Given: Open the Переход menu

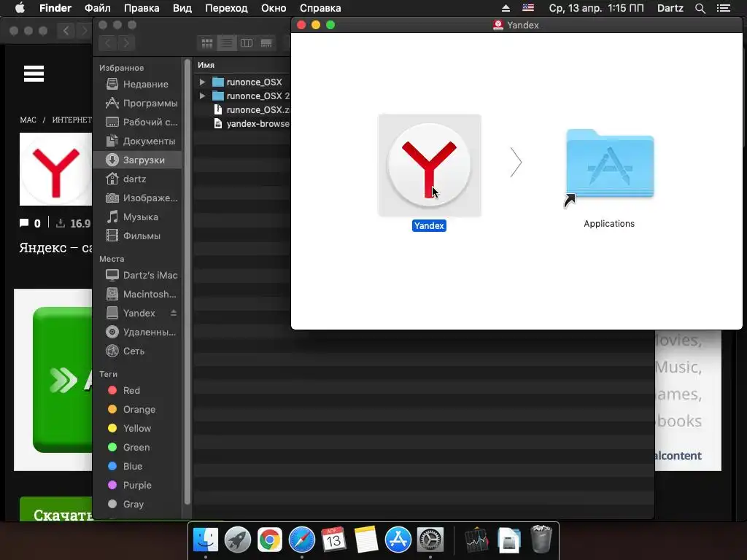Looking at the screenshot, I should (x=226, y=8).
